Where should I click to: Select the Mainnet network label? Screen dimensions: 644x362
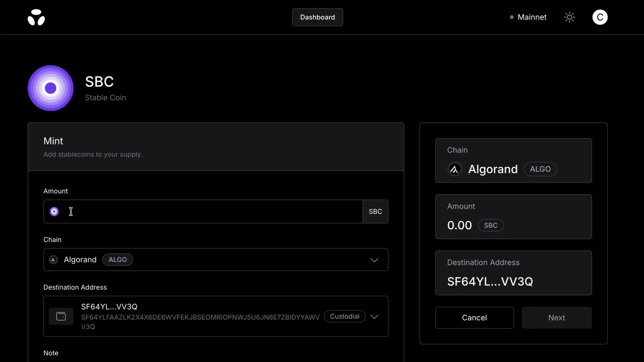coord(532,17)
